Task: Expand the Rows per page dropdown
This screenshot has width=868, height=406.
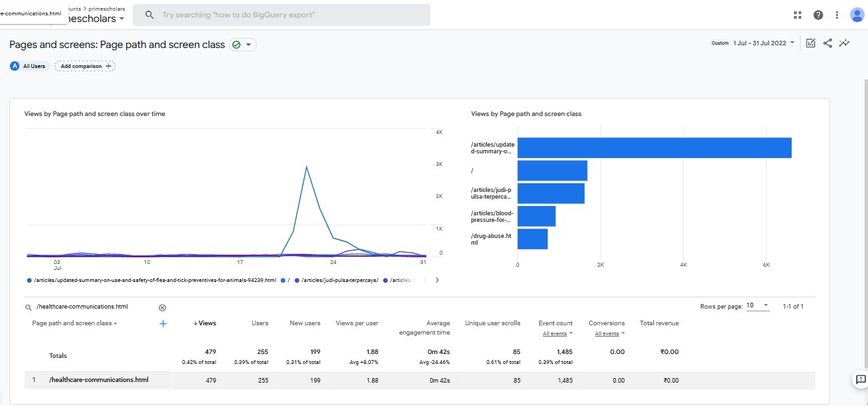Action: click(757, 306)
